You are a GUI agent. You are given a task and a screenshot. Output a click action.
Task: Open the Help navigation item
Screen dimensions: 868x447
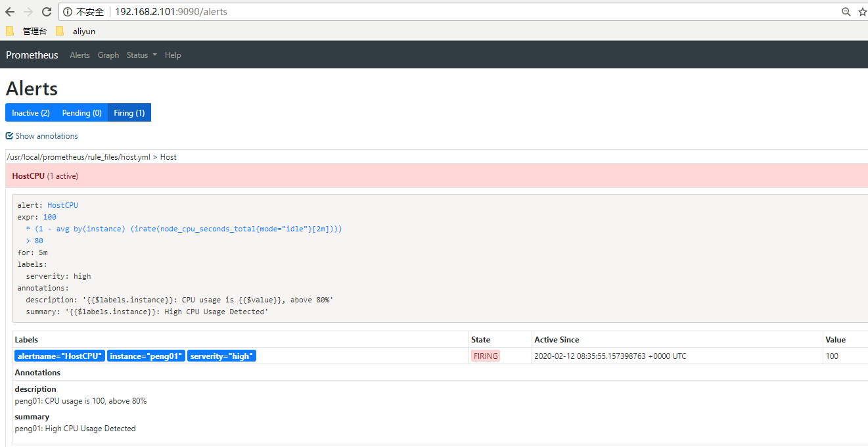coord(173,55)
